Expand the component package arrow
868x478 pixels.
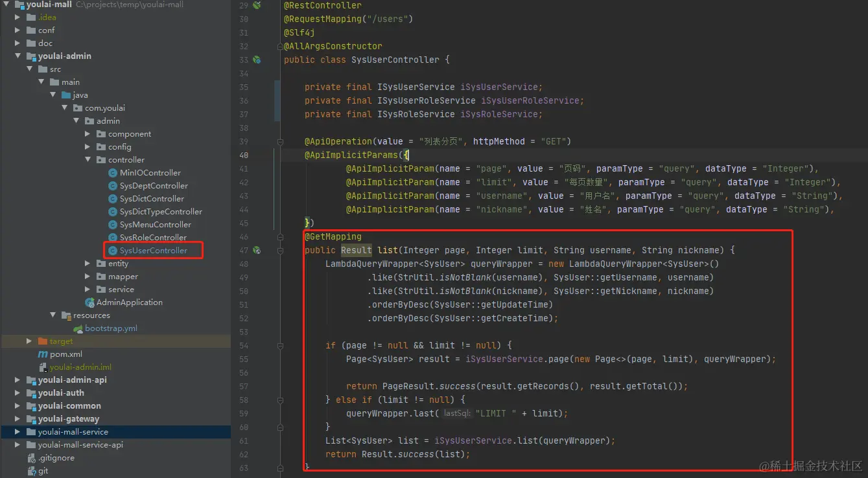pos(88,134)
